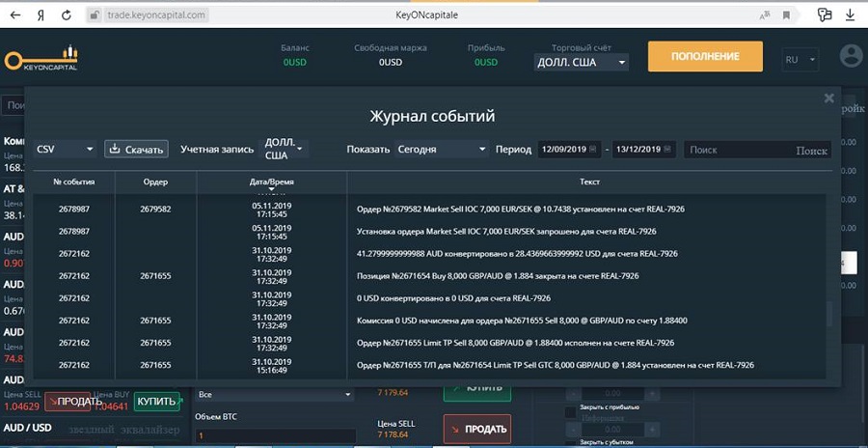This screenshot has height=448, width=868.
Task: Click the Дата/Время column header
Action: coord(272,182)
